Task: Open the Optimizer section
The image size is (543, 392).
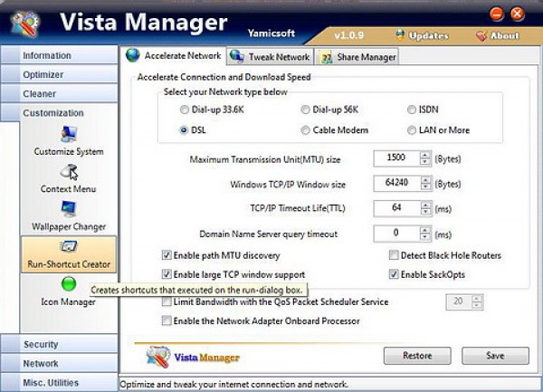Action: click(x=59, y=74)
